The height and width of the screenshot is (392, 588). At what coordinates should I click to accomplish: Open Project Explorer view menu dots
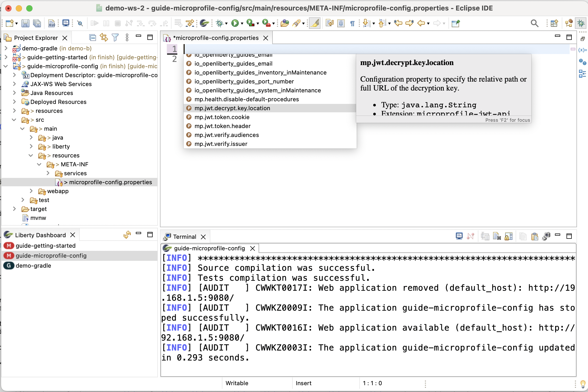click(127, 38)
